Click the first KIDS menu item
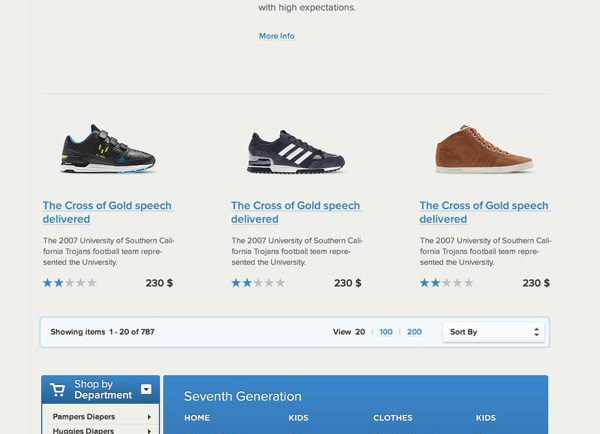 click(298, 418)
